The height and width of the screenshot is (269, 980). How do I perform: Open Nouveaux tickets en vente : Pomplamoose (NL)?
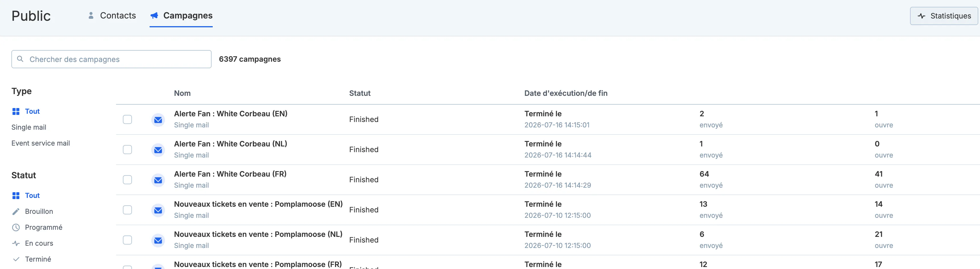[258, 234]
